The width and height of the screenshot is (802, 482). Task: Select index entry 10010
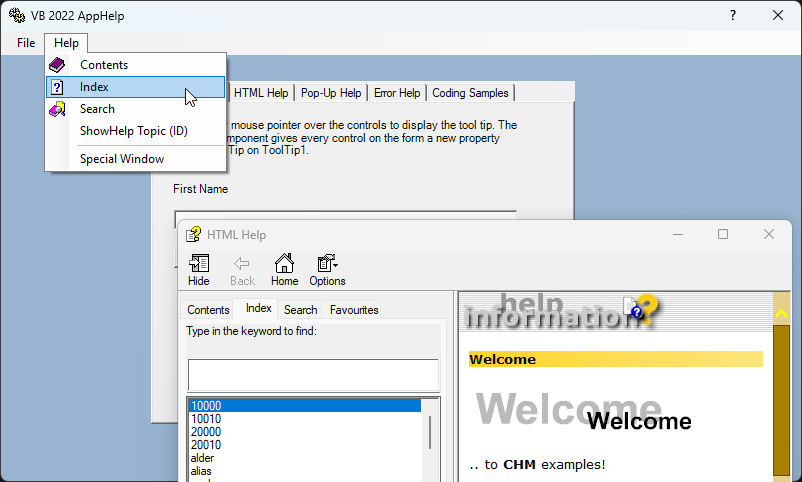[305, 419]
